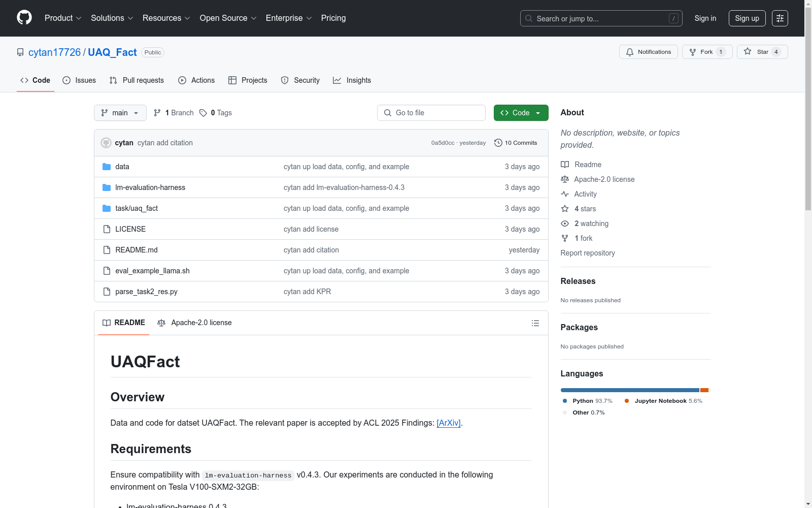The image size is (812, 508).
Task: Click the commit history clock icon
Action: point(498,143)
